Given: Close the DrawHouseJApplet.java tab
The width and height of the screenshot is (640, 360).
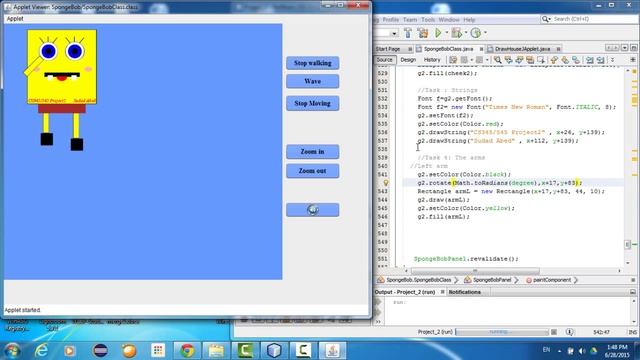Looking at the screenshot, I should (x=558, y=49).
